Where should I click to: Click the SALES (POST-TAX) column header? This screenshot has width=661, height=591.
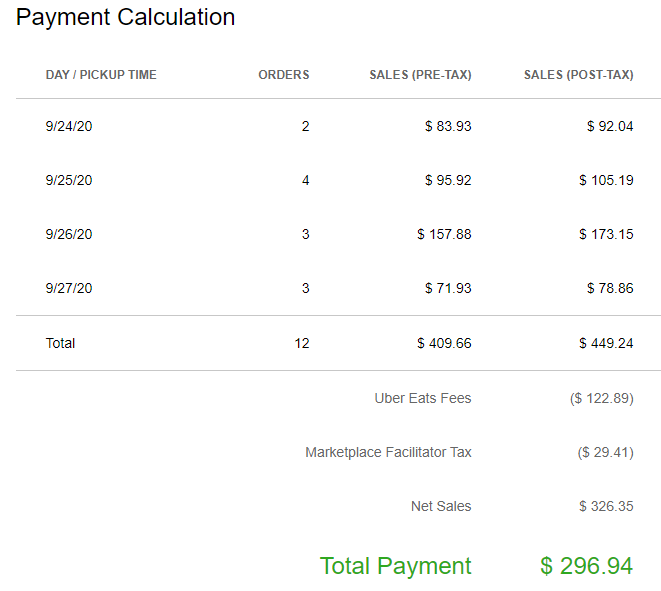(578, 75)
